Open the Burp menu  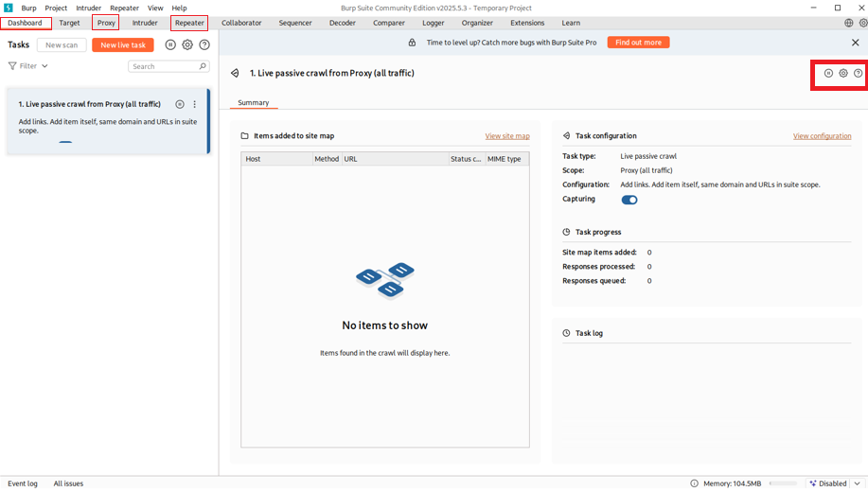28,8
